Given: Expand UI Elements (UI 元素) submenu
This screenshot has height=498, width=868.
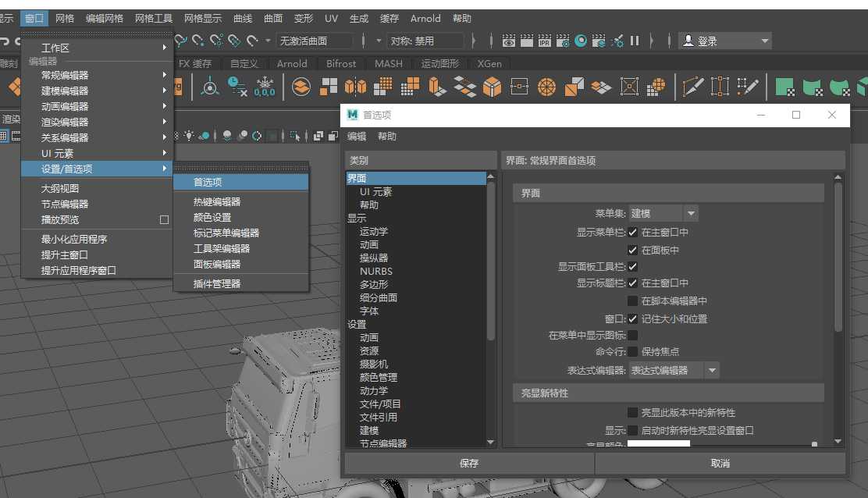Looking at the screenshot, I should pos(97,153).
